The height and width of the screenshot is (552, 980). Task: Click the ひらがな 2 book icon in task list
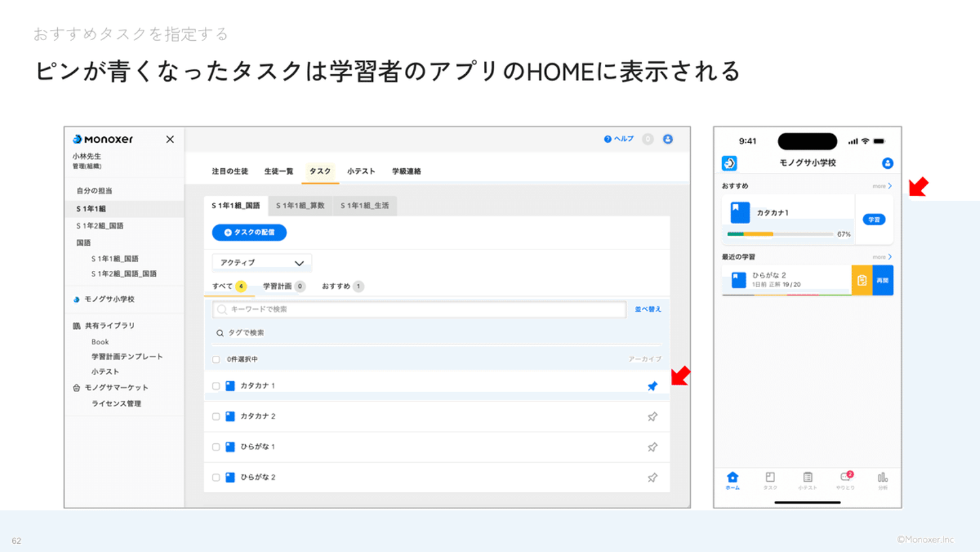tap(230, 478)
